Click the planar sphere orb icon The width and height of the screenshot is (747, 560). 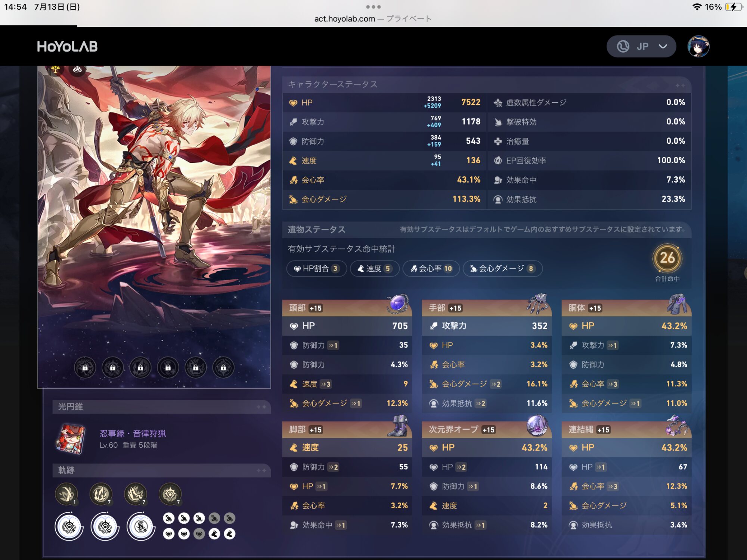pos(537,426)
